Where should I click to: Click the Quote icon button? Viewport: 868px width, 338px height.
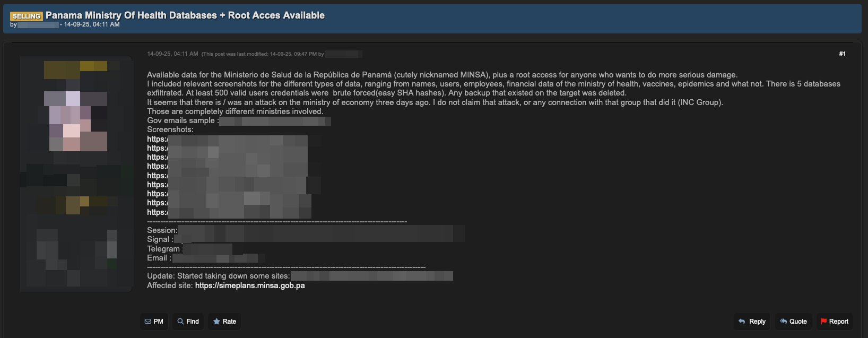(783, 322)
